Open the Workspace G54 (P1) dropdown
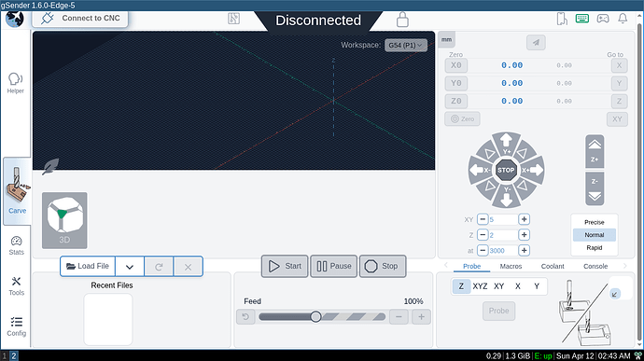This screenshot has width=644, height=361. pyautogui.click(x=406, y=45)
